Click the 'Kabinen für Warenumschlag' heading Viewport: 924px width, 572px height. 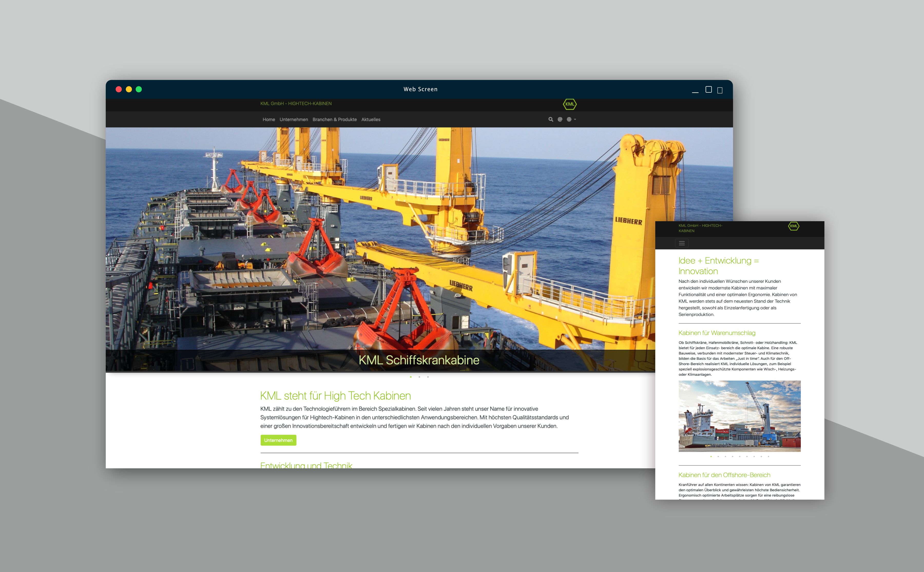tap(717, 333)
